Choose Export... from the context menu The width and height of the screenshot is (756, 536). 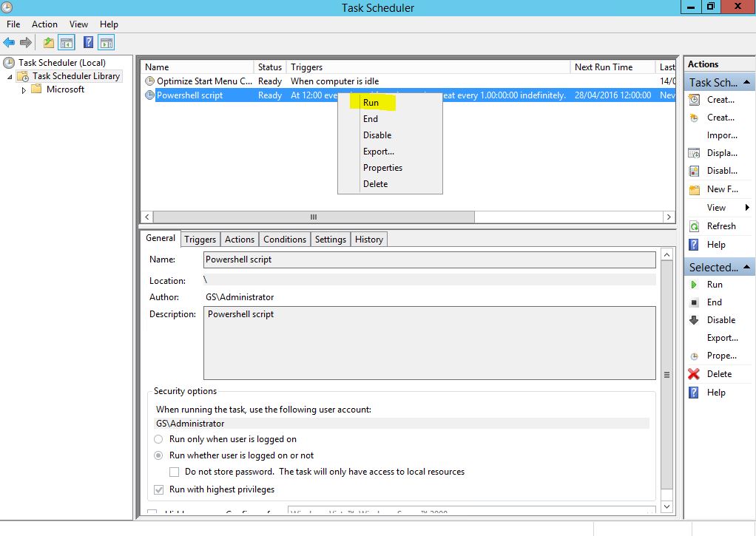coord(390,152)
